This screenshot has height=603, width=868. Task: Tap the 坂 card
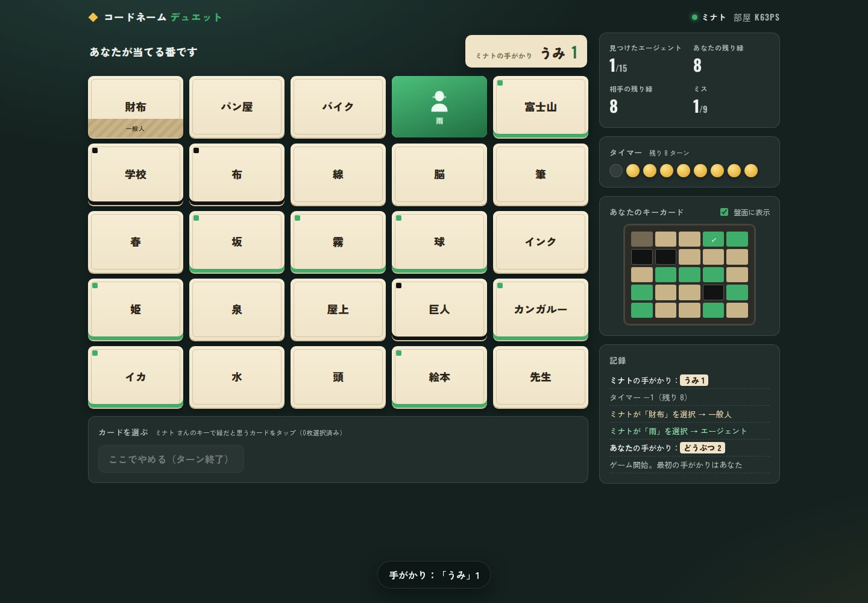coord(237,242)
